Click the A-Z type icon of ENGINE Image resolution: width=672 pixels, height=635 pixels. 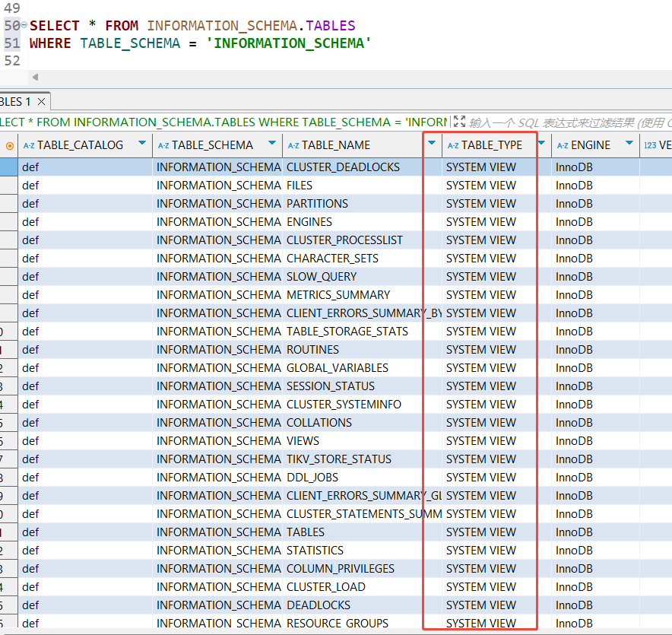(563, 146)
